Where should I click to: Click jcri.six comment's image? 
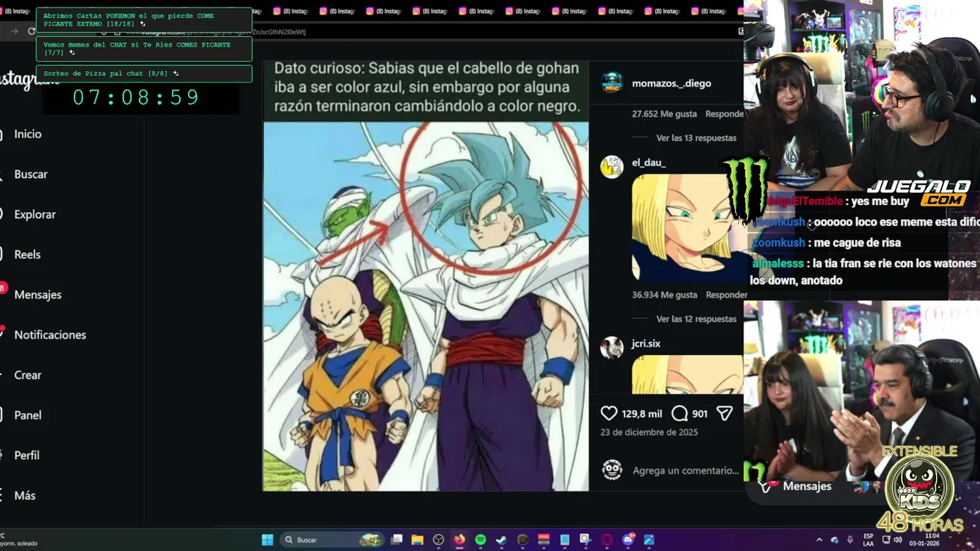[688, 374]
